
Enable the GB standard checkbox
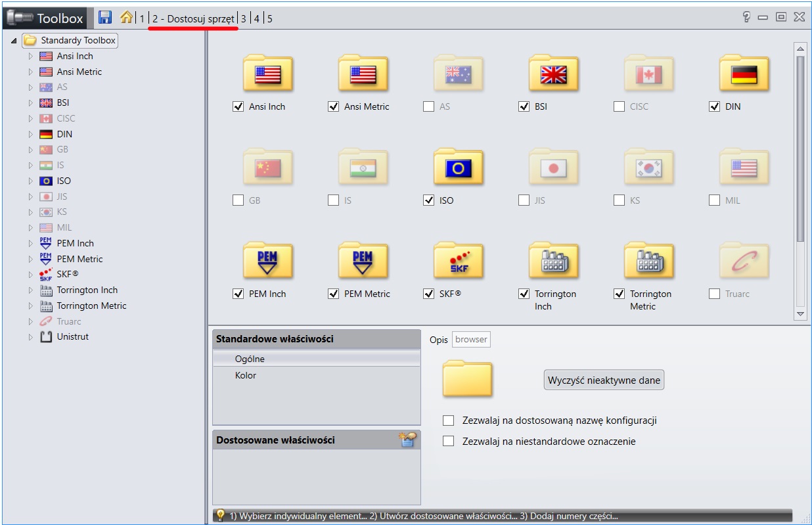238,200
